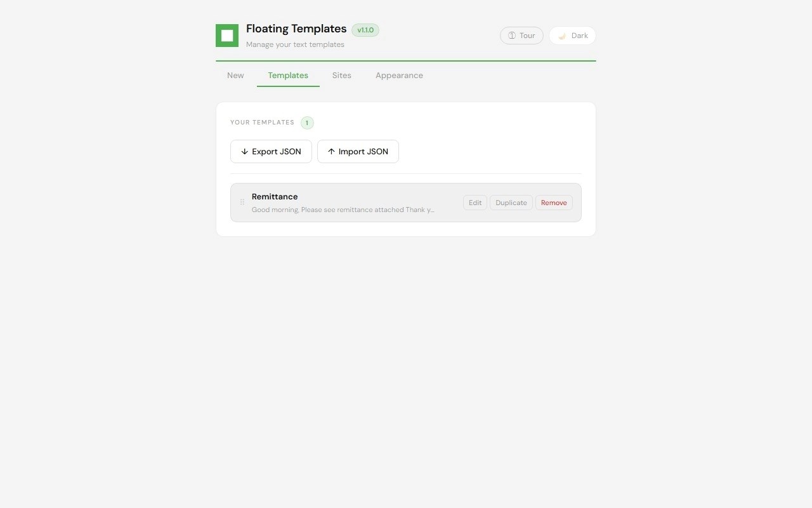
Task: Remove the Remittance template
Action: 554,203
